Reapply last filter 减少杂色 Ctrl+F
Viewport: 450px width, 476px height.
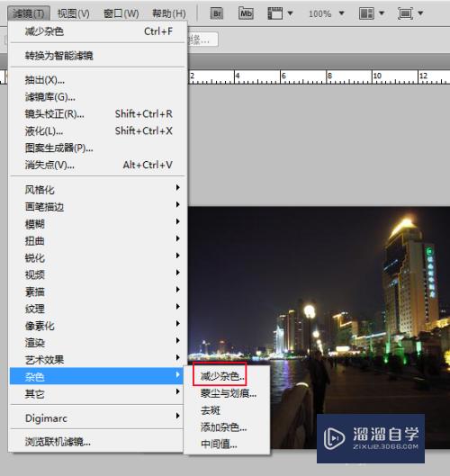click(x=97, y=31)
